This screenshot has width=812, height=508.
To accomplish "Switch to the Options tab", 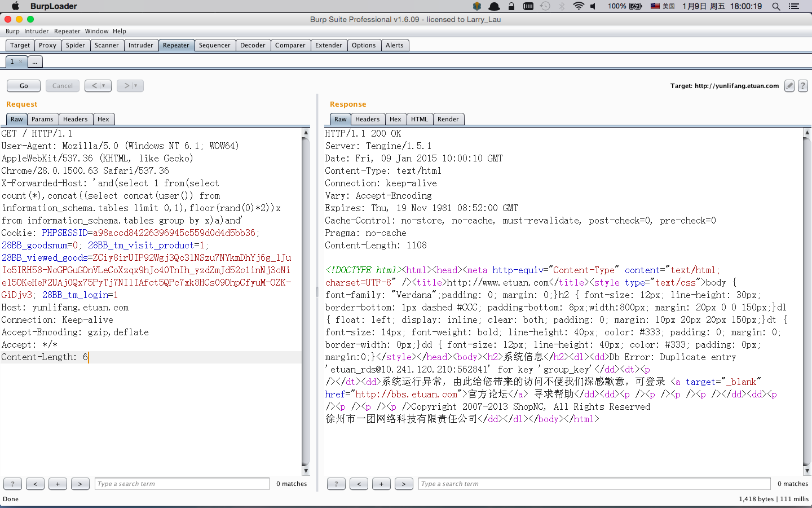I will (364, 45).
